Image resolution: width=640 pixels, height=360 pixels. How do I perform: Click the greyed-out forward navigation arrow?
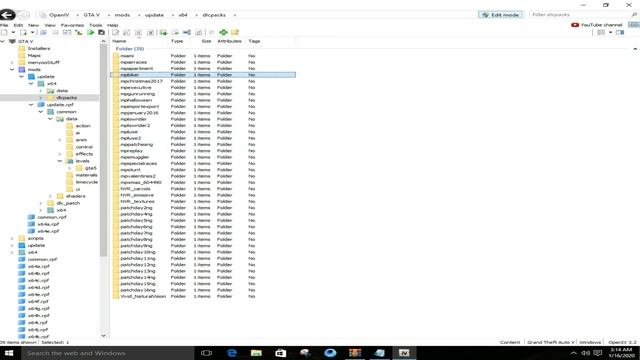[x=24, y=15]
